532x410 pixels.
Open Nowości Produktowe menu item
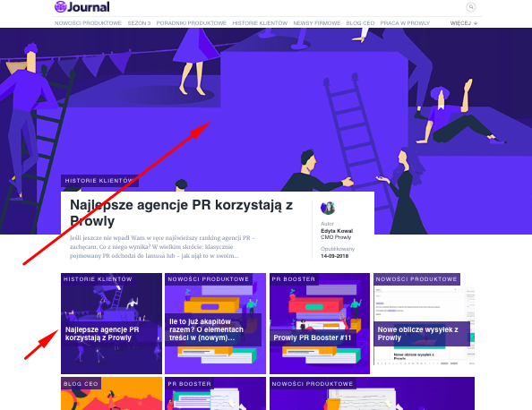pos(88,23)
